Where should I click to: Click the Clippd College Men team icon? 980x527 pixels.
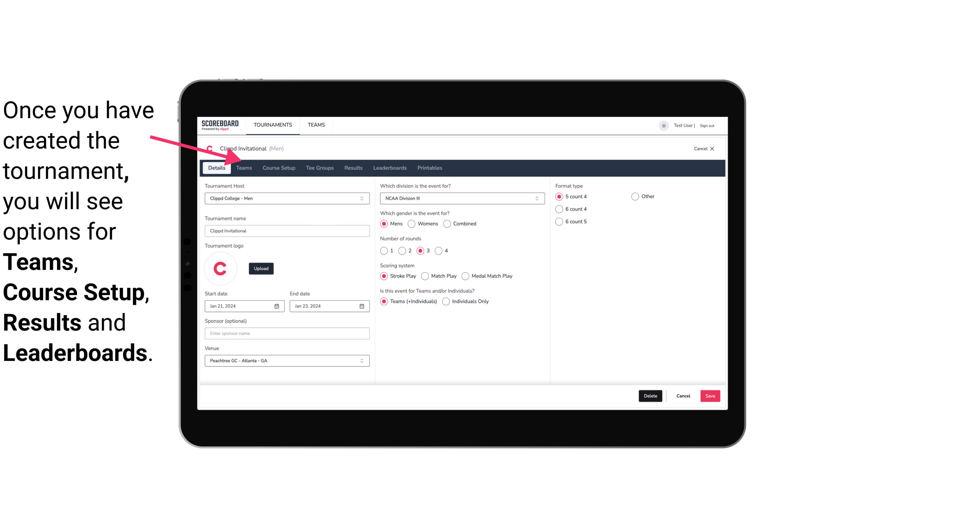click(x=210, y=149)
